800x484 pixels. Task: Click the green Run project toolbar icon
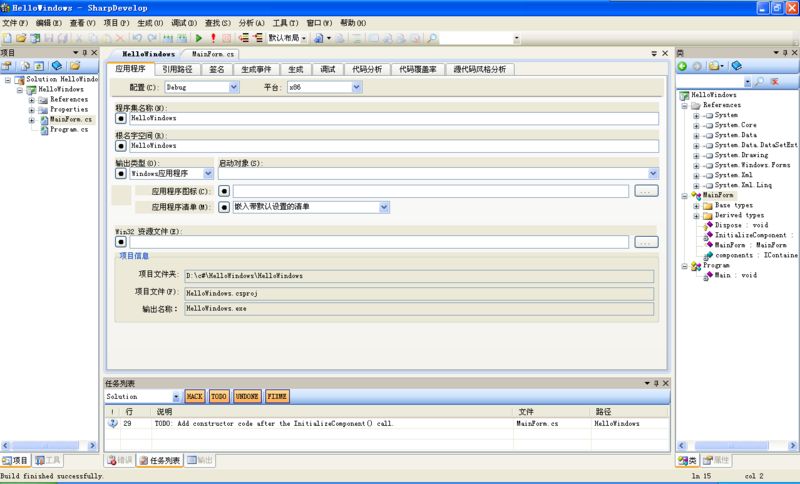point(198,38)
